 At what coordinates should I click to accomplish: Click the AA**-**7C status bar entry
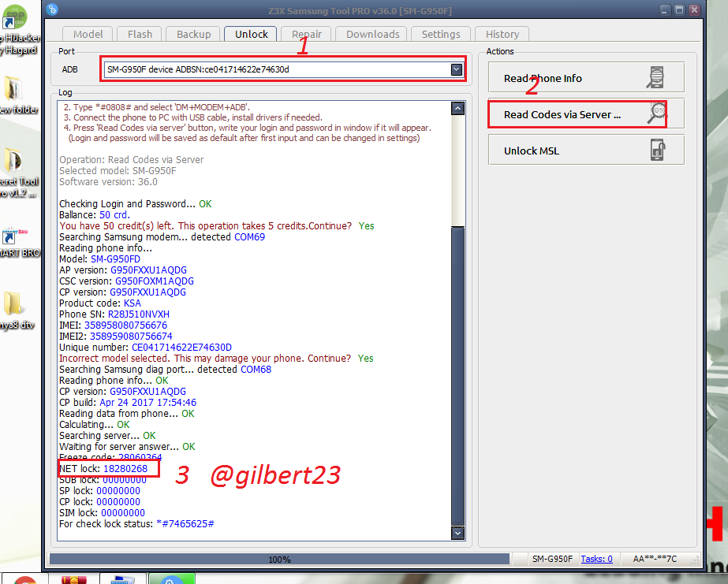coord(655,559)
